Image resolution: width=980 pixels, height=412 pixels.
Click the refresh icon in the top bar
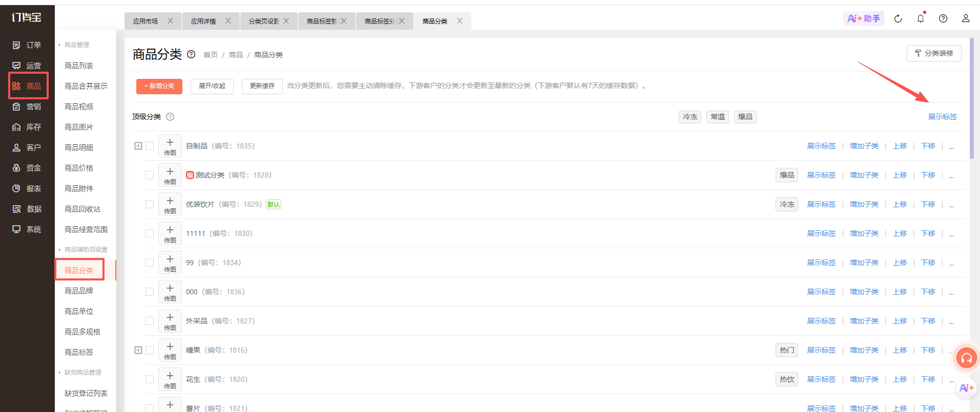coord(898,19)
